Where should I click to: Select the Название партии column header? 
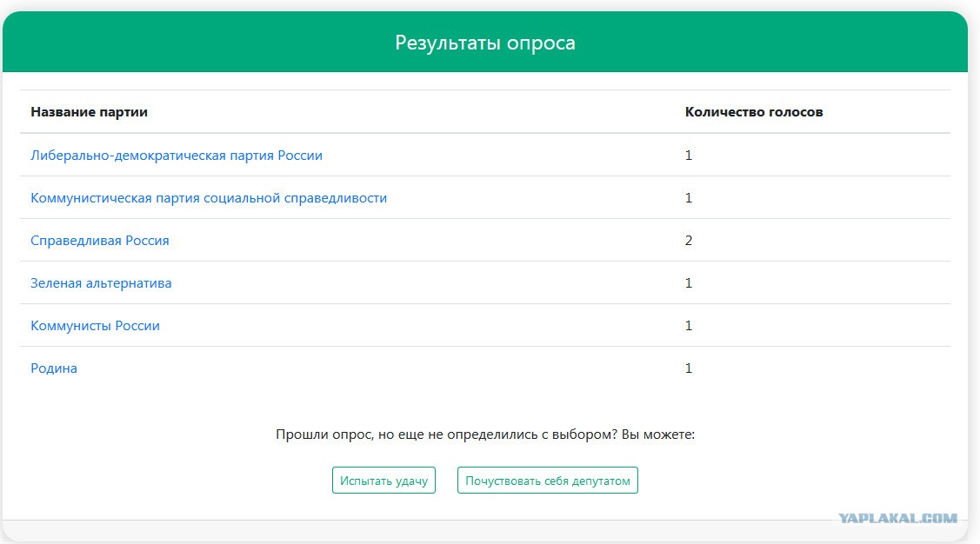point(90,112)
